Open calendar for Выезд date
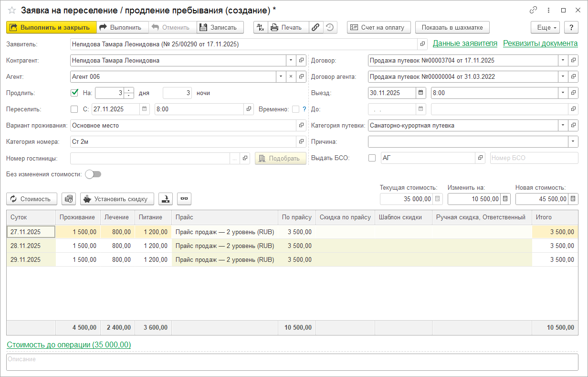Viewport: 588px width, 377px height. pos(420,93)
